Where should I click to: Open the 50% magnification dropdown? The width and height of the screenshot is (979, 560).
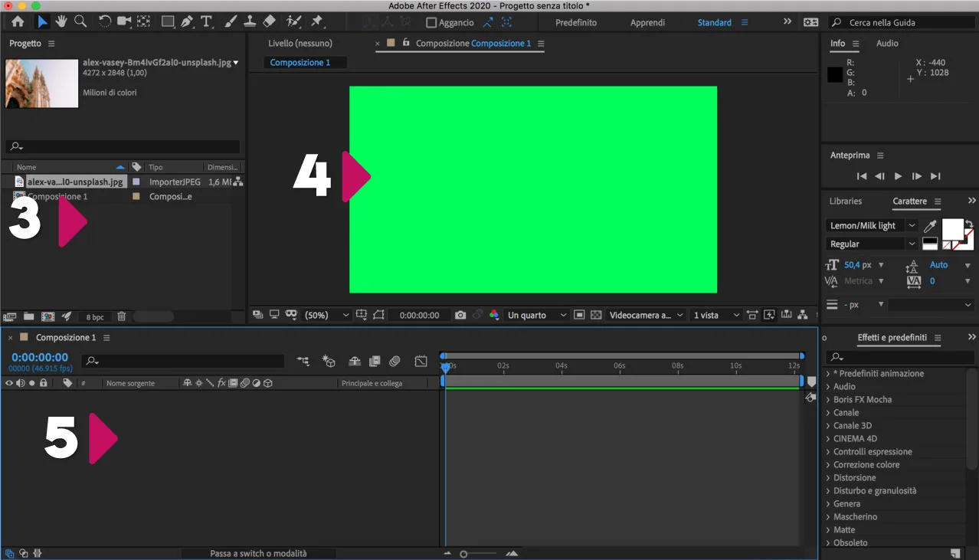pyautogui.click(x=327, y=315)
